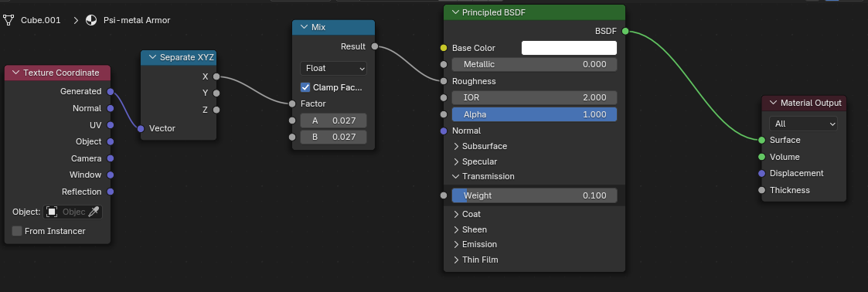Click the Psi-metal Armor material sphere icon
The image size is (868, 292).
click(x=91, y=20)
